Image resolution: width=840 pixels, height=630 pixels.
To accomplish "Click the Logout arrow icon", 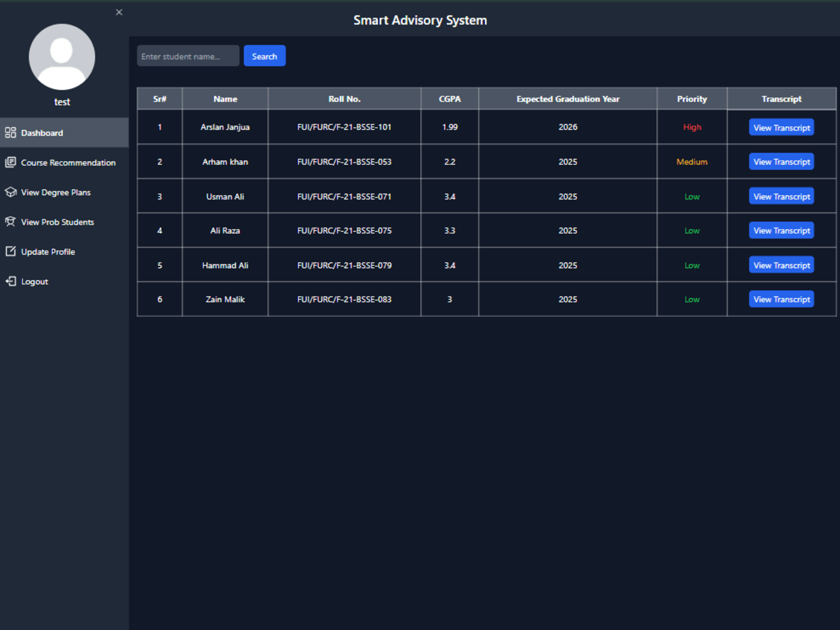I will pos(11,281).
